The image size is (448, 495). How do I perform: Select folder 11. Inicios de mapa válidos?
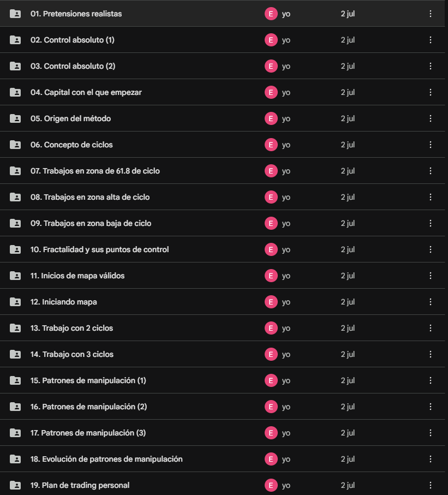[222, 276]
